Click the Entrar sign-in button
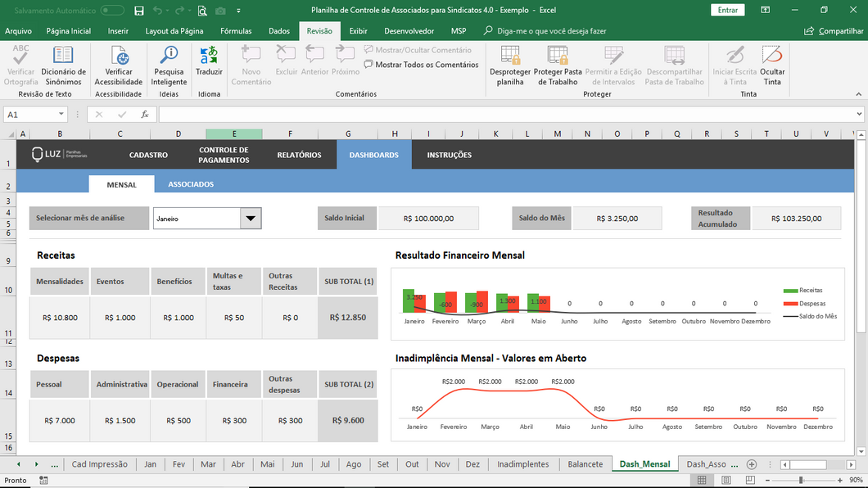Image resolution: width=868 pixels, height=488 pixels. pyautogui.click(x=727, y=10)
